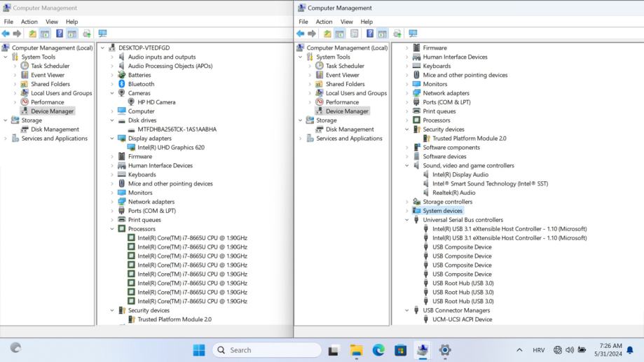
Task: Click Forward arrow in left window toolbar
Action: click(x=17, y=34)
